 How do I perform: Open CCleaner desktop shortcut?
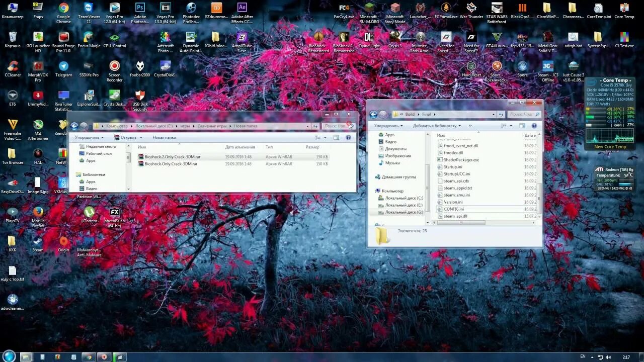pos(13,69)
